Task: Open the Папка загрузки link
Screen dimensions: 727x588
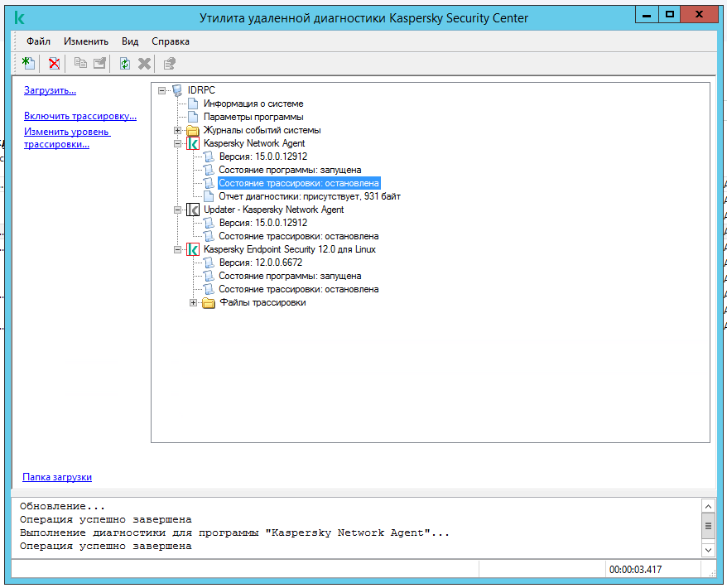Action: click(x=57, y=477)
